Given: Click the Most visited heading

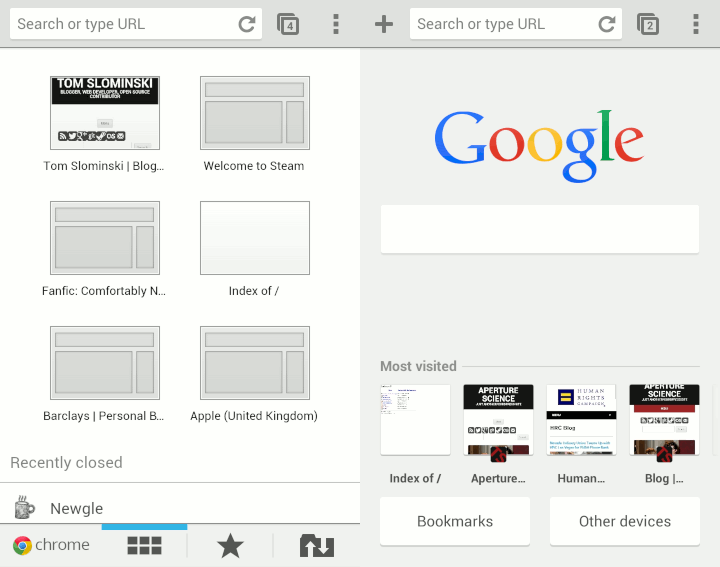Looking at the screenshot, I should 418,366.
